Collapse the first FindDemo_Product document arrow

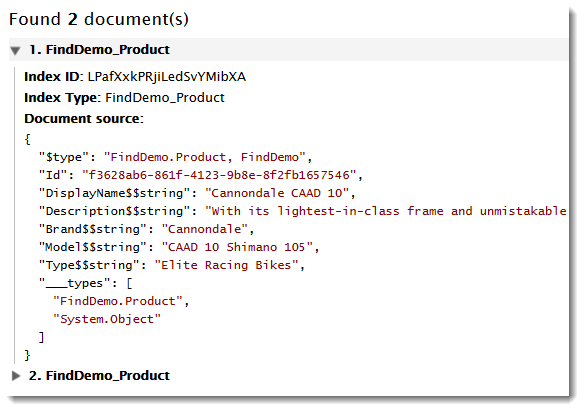click(15, 50)
